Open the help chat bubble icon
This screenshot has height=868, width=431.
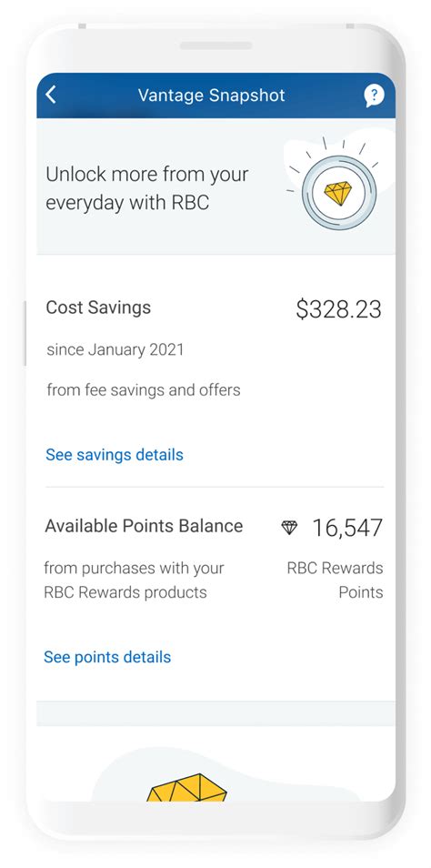point(374,96)
